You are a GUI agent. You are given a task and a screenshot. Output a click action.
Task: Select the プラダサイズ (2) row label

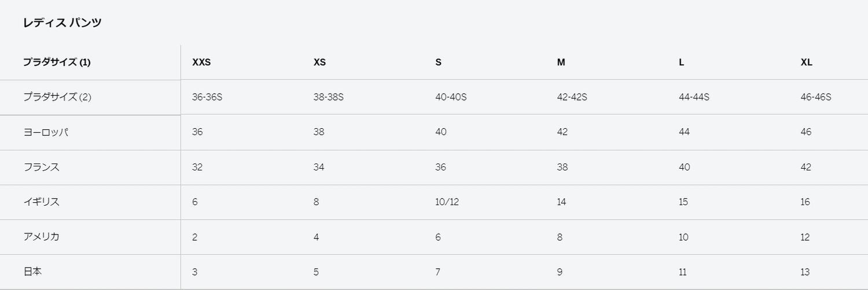pyautogui.click(x=57, y=97)
